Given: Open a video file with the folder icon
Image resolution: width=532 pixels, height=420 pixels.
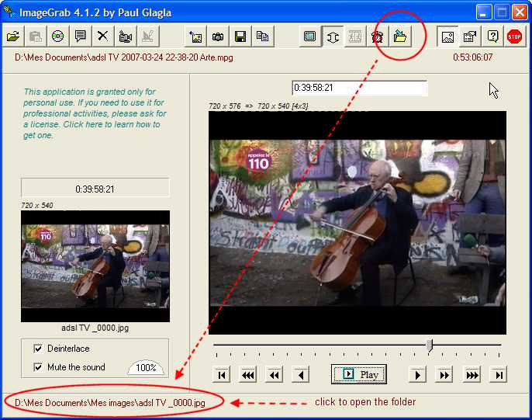Looking at the screenshot, I should click(13, 36).
